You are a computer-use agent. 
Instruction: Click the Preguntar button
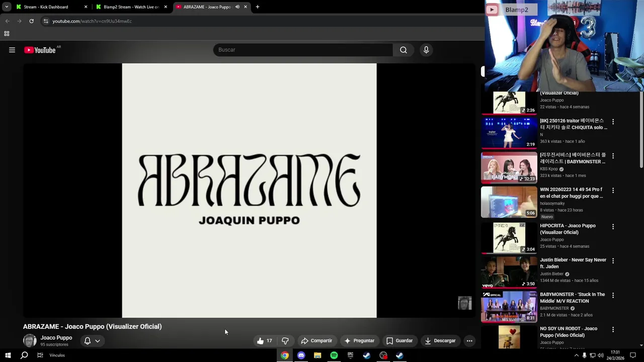[359, 340]
